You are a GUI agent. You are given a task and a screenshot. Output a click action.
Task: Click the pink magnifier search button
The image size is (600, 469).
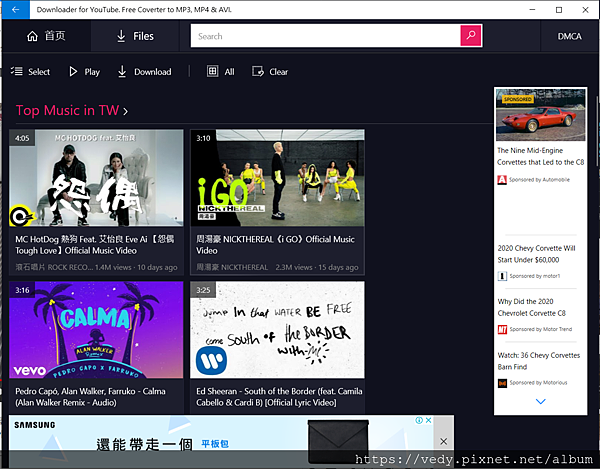(x=471, y=36)
